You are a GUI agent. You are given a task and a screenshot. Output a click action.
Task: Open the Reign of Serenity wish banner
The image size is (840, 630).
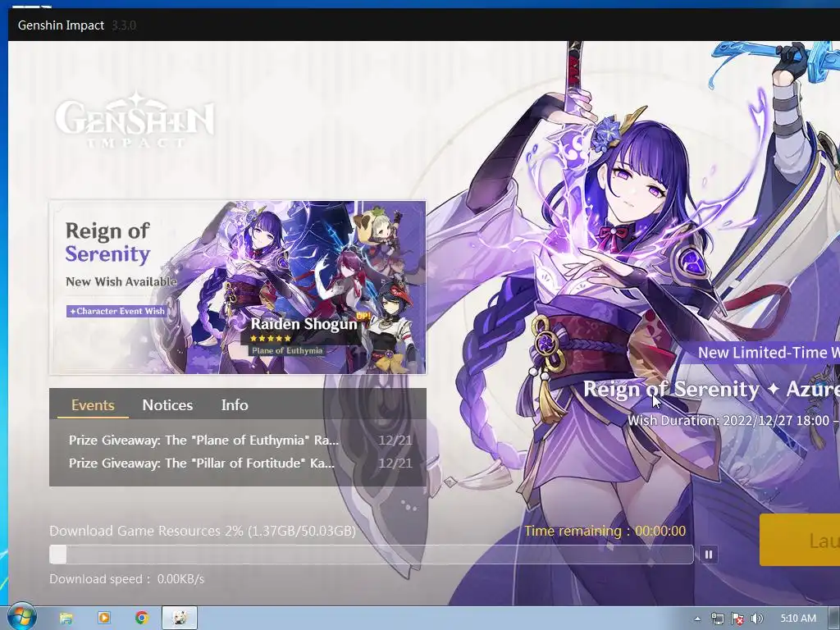point(238,288)
